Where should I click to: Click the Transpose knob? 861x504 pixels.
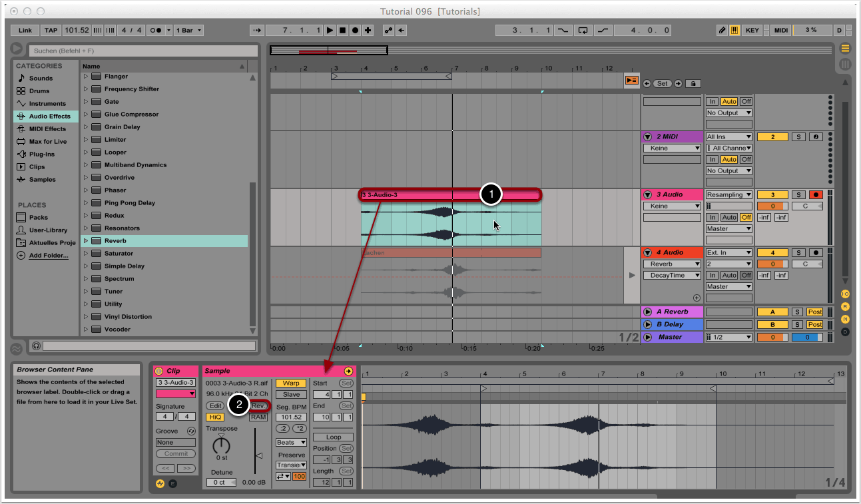221,445
